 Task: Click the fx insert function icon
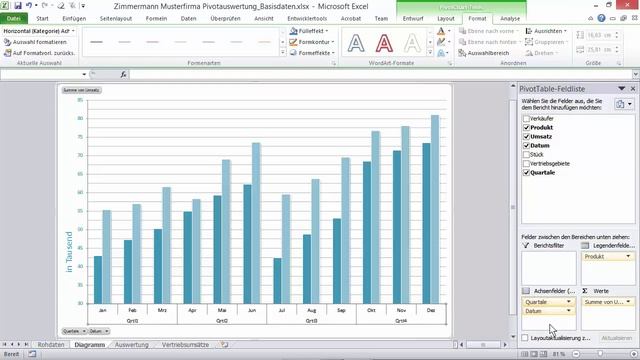[123, 74]
